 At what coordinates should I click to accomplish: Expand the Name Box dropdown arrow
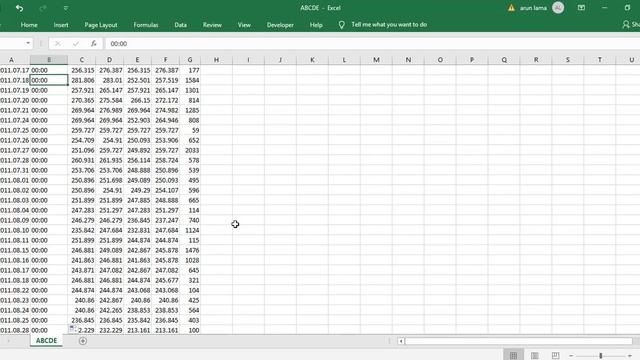tap(28, 43)
